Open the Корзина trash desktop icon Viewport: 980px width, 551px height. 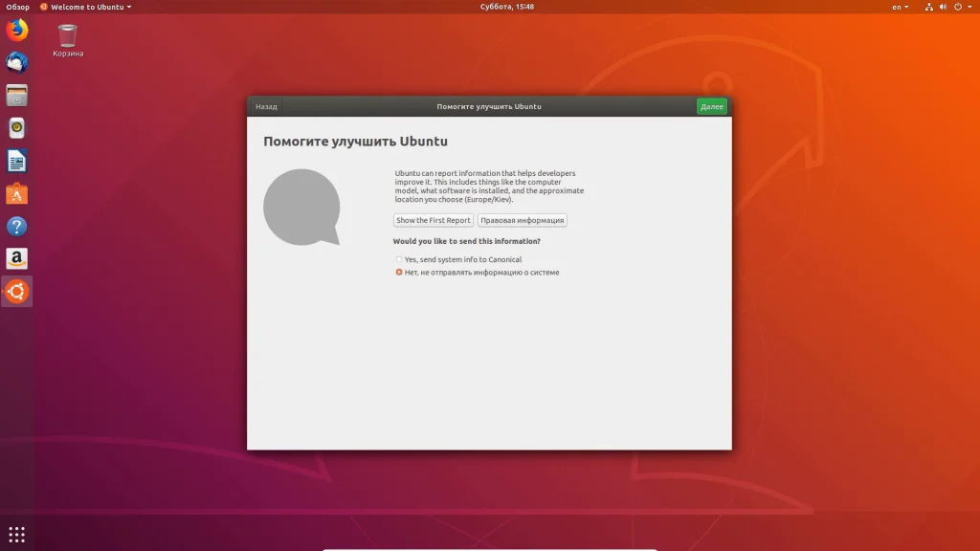click(68, 40)
